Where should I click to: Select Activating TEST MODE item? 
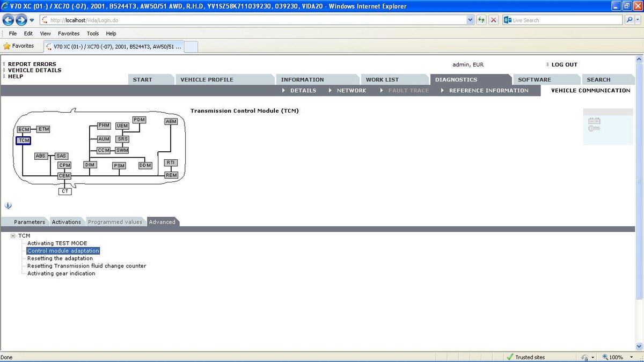click(x=57, y=243)
